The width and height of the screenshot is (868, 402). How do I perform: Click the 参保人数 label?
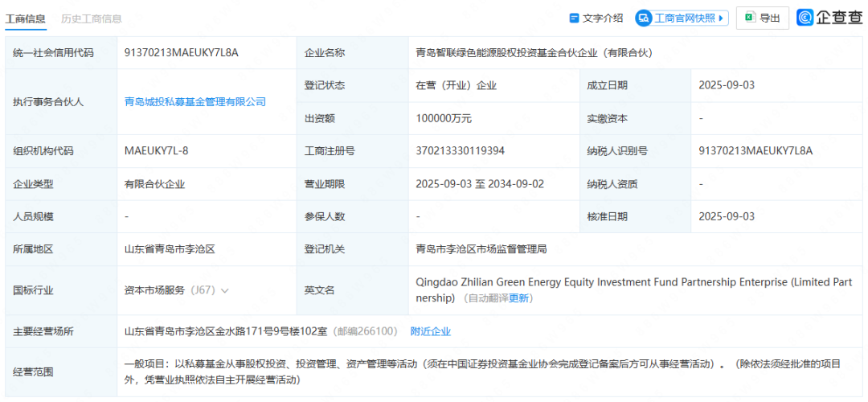[325, 216]
